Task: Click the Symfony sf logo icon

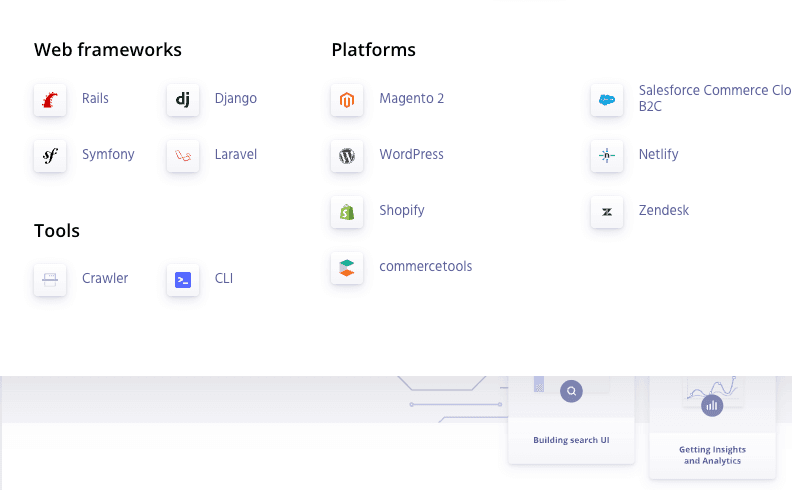Action: pyautogui.click(x=50, y=156)
